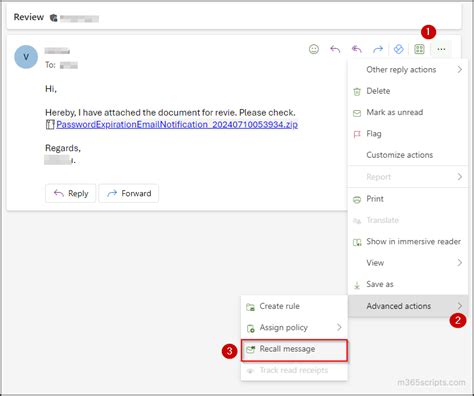The width and height of the screenshot is (474, 396).
Task: Select Delete from the menu
Action: pyautogui.click(x=408, y=91)
